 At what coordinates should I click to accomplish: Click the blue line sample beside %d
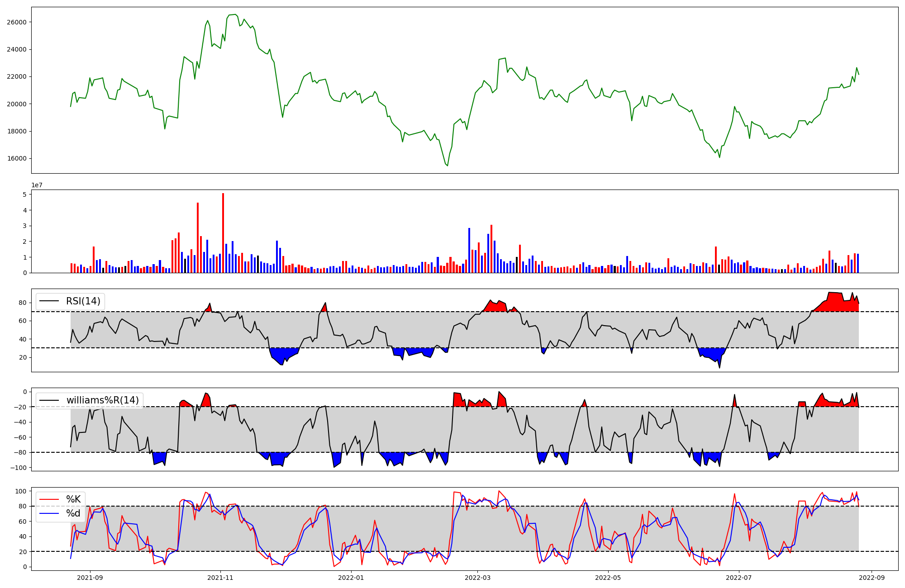[x=50, y=513]
